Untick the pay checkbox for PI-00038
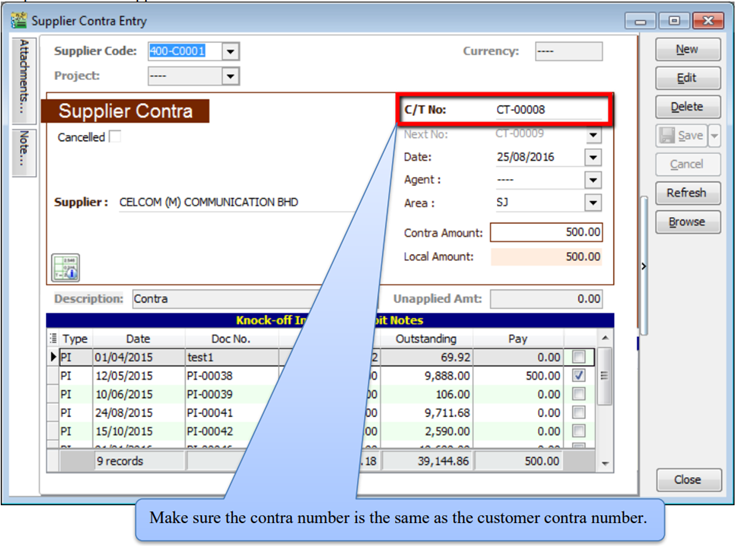 coord(580,375)
